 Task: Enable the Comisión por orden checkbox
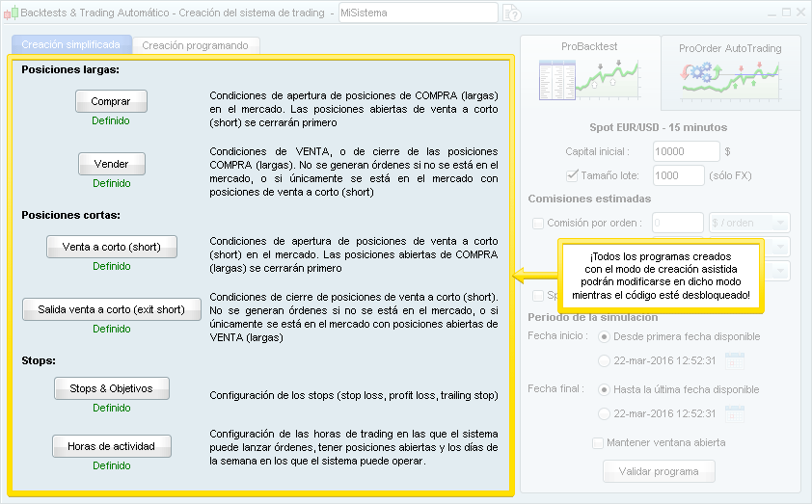538,223
